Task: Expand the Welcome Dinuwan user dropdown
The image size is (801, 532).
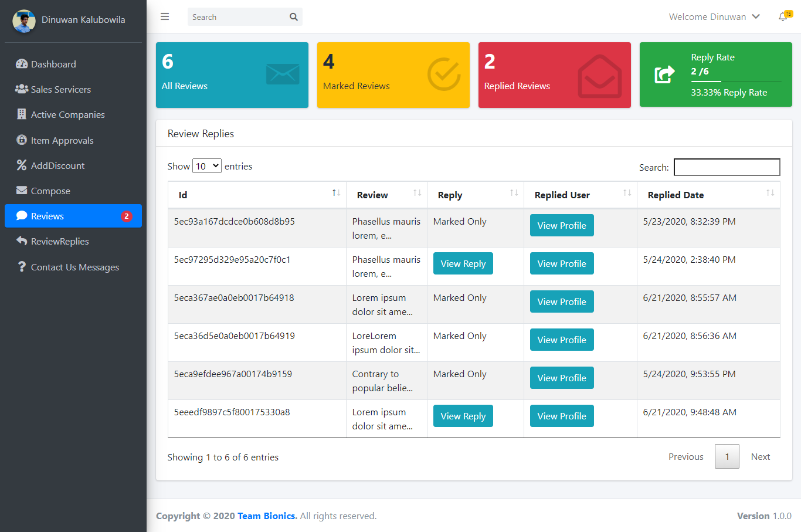Action: click(714, 16)
